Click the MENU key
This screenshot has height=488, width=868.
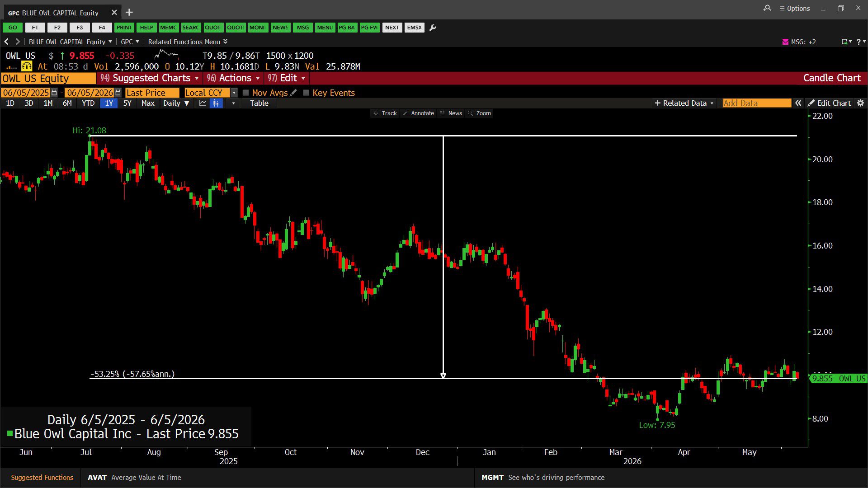point(325,28)
